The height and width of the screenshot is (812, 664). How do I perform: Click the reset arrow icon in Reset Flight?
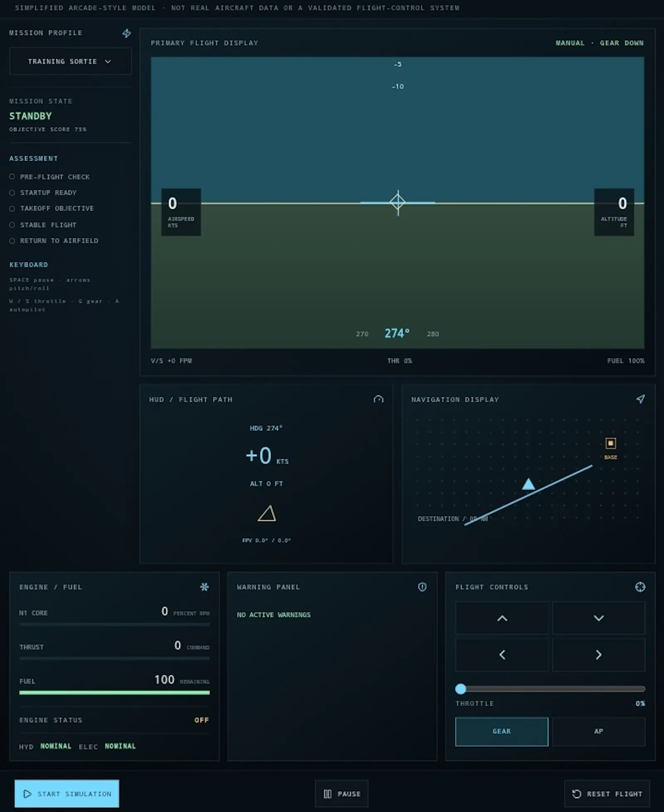(x=576, y=794)
